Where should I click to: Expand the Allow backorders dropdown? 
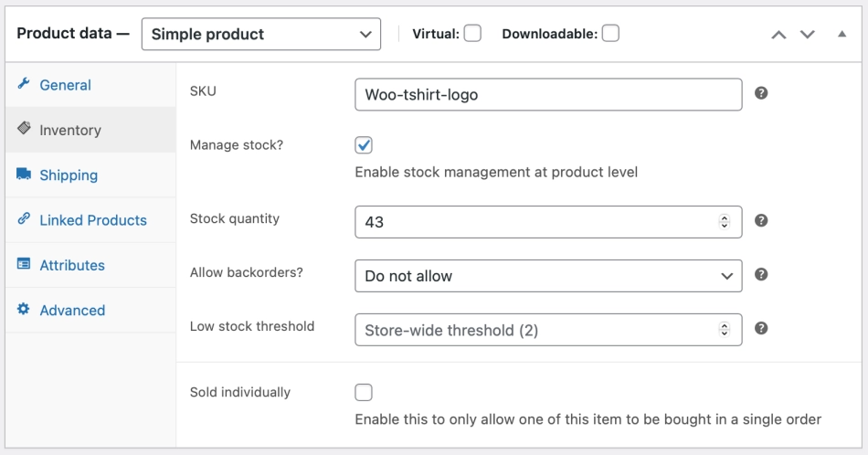[x=548, y=275]
